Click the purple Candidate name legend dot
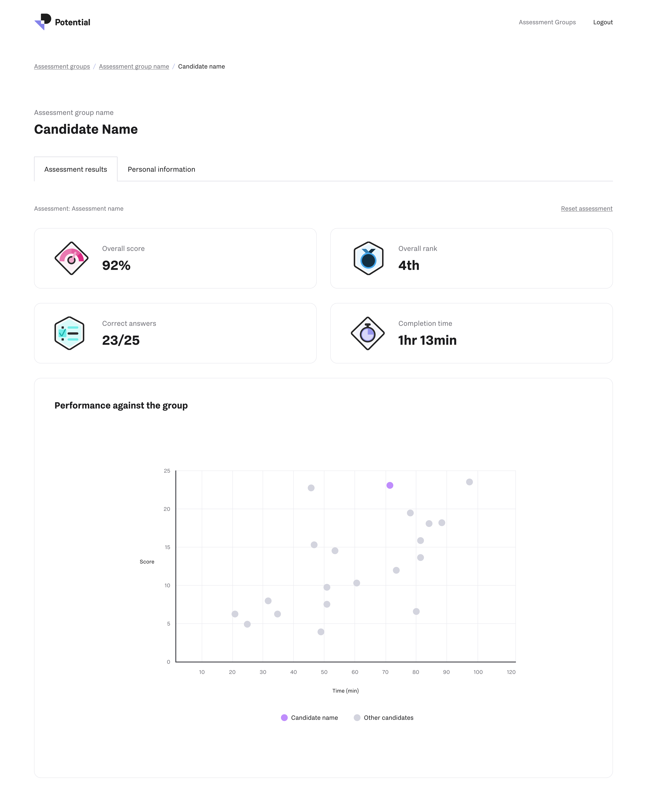This screenshot has height=812, width=647. tap(284, 718)
